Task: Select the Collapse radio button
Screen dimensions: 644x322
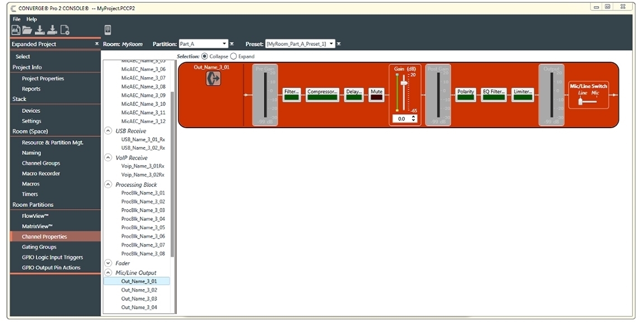Action: [x=205, y=56]
